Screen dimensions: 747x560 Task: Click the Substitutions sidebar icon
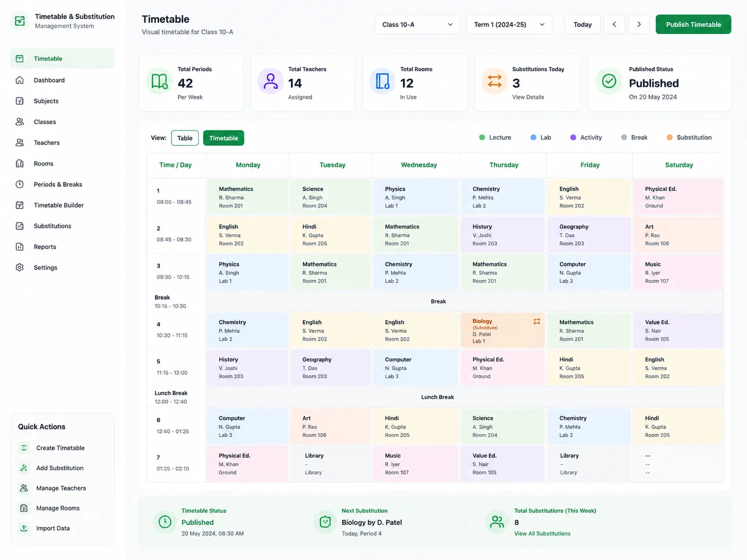20,226
